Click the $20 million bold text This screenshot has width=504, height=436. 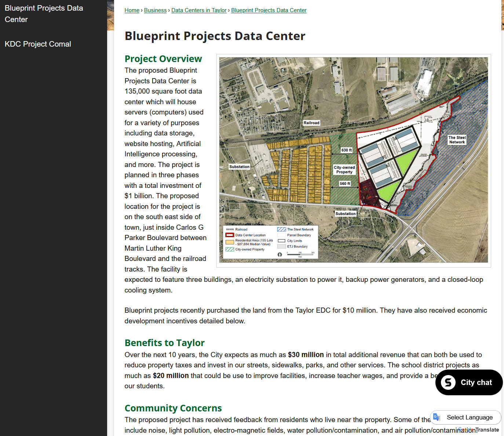(171, 376)
